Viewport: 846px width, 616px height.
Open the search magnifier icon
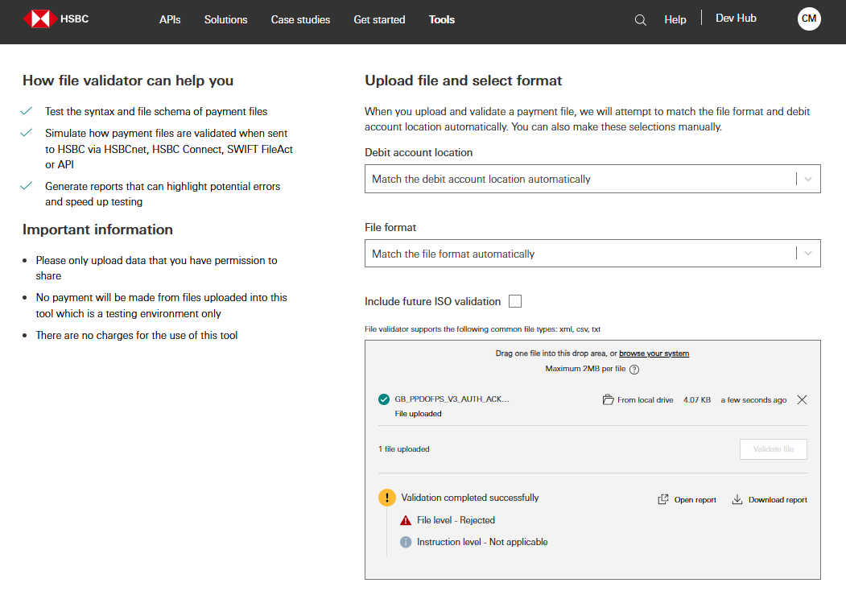point(641,20)
